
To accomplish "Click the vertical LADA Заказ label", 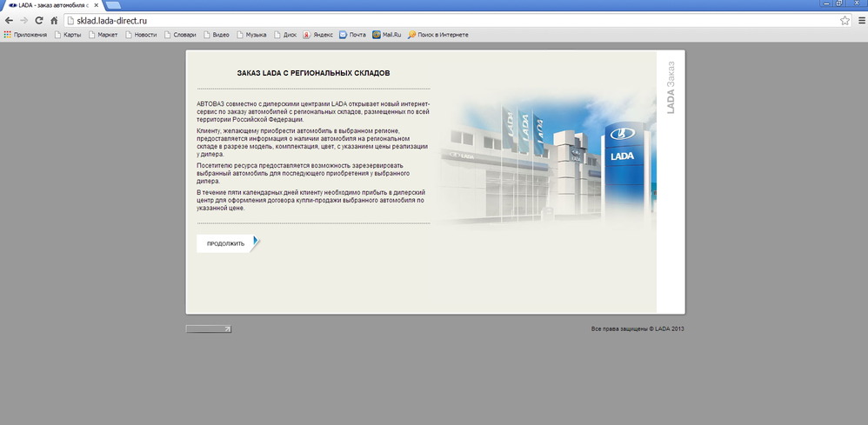I will coord(671,88).
